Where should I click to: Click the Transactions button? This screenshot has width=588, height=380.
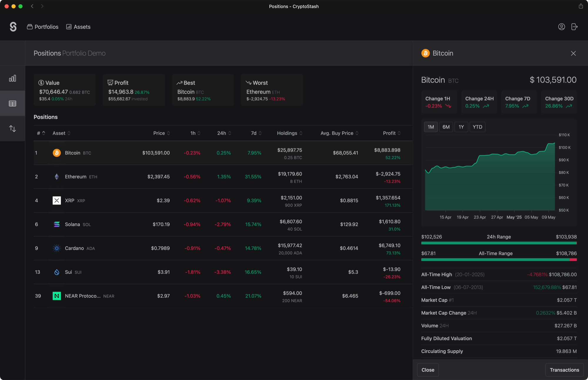(x=564, y=370)
